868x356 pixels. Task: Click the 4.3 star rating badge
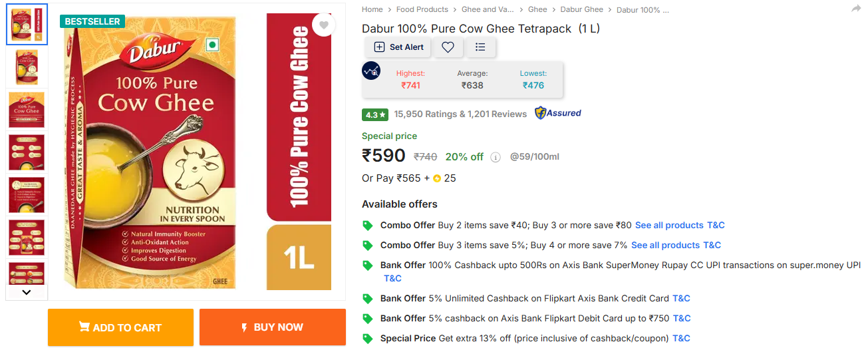375,114
